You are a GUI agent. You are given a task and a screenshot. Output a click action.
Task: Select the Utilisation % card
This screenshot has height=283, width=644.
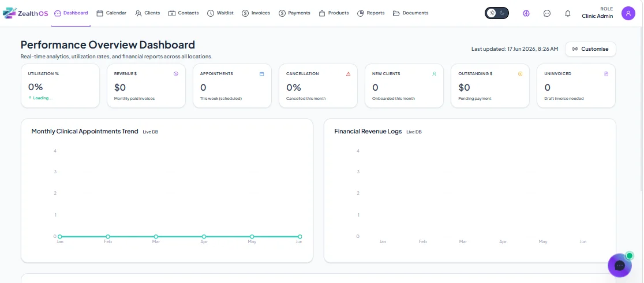coord(60,86)
